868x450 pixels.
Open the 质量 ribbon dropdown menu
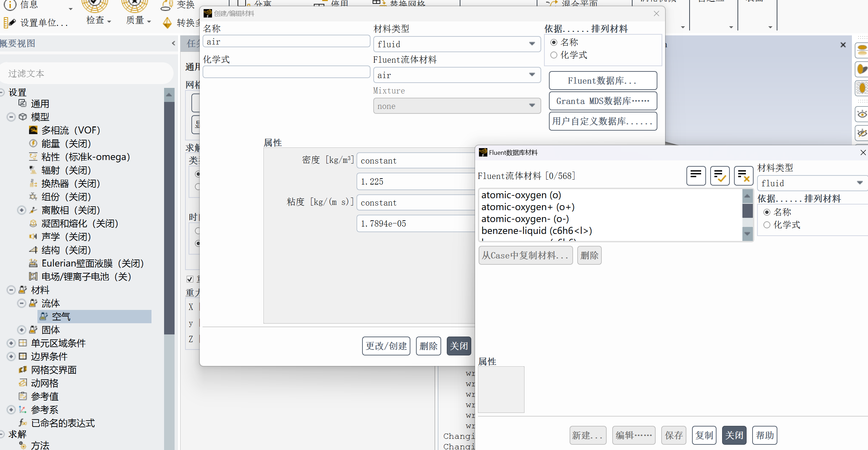149,22
